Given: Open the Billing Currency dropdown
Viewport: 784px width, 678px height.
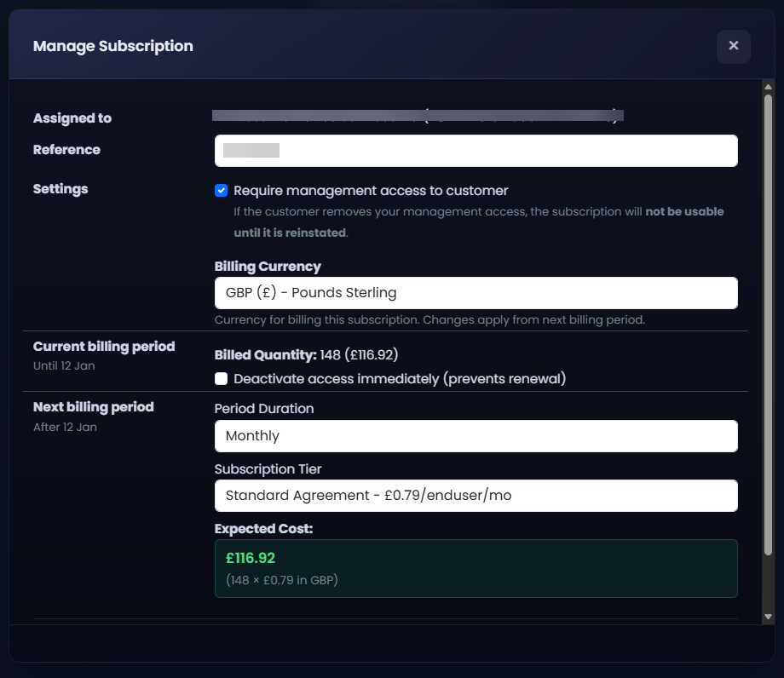Looking at the screenshot, I should click(x=476, y=293).
